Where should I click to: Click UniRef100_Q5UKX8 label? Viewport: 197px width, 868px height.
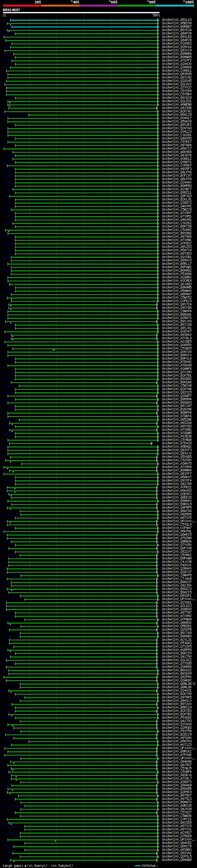[x=177, y=121]
